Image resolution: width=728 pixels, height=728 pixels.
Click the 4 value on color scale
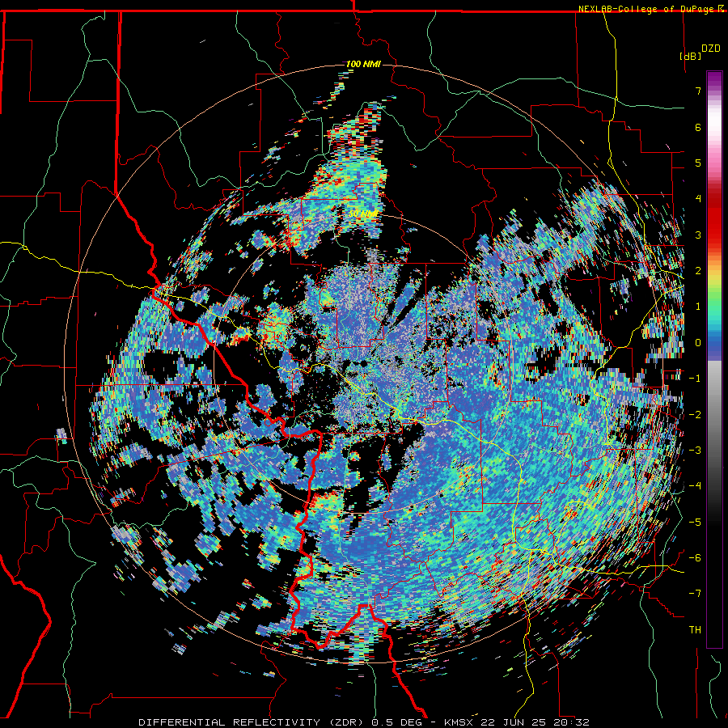point(698,199)
